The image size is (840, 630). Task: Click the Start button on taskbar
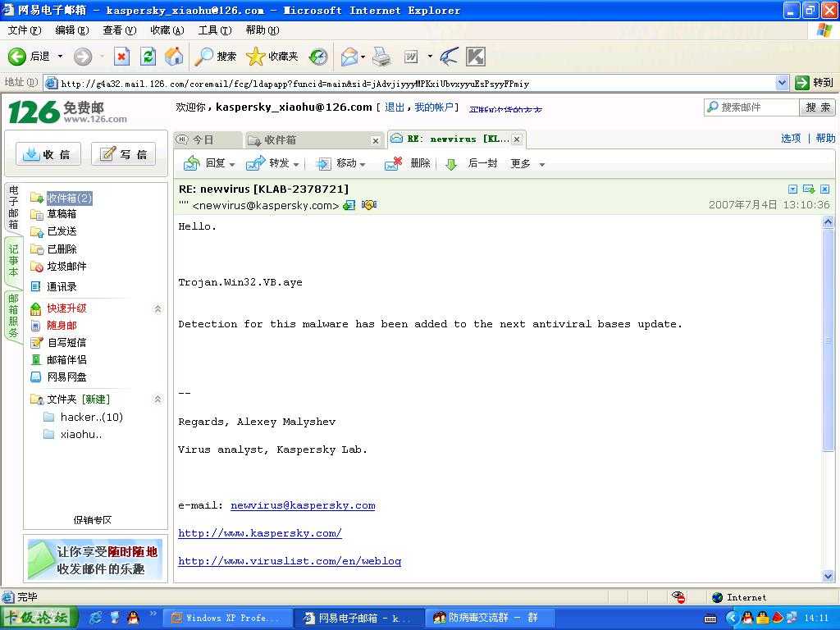(x=39, y=618)
